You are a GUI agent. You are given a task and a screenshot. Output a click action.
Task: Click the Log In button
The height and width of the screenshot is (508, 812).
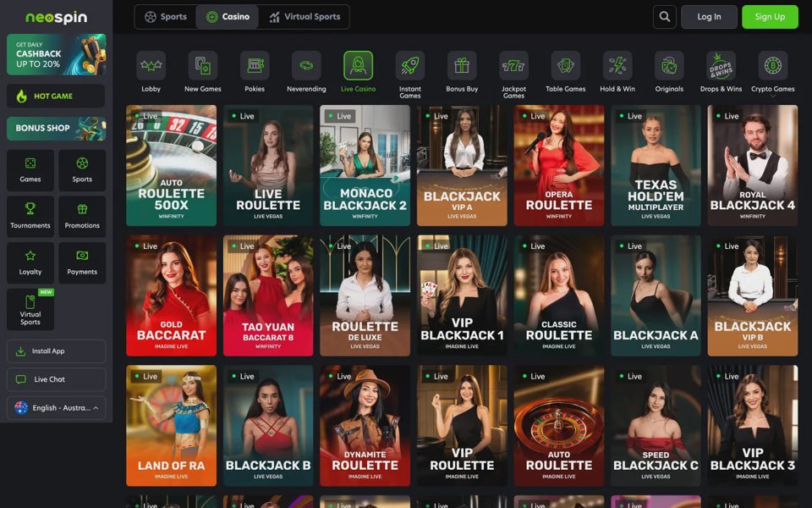(x=709, y=17)
